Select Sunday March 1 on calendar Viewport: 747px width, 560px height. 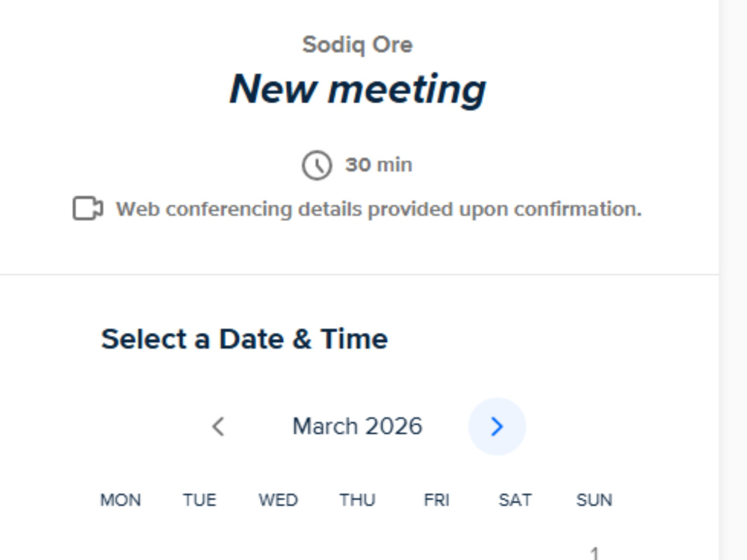[x=594, y=553]
